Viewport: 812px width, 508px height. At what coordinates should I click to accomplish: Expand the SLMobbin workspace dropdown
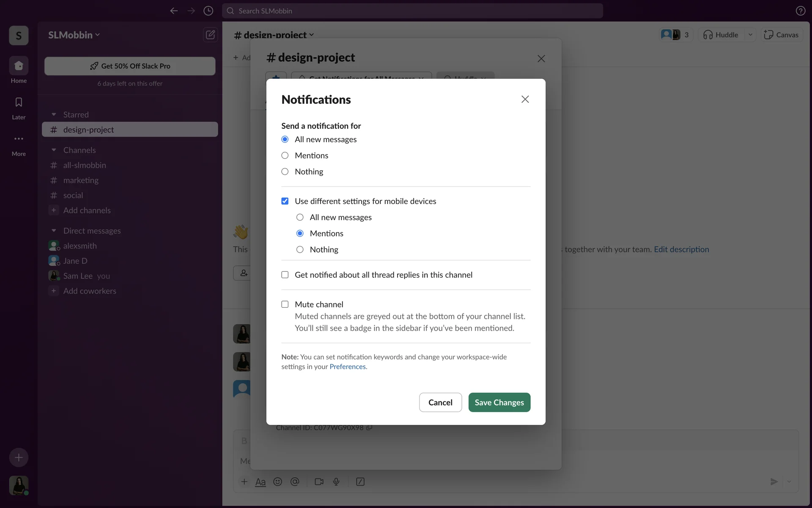click(x=74, y=35)
